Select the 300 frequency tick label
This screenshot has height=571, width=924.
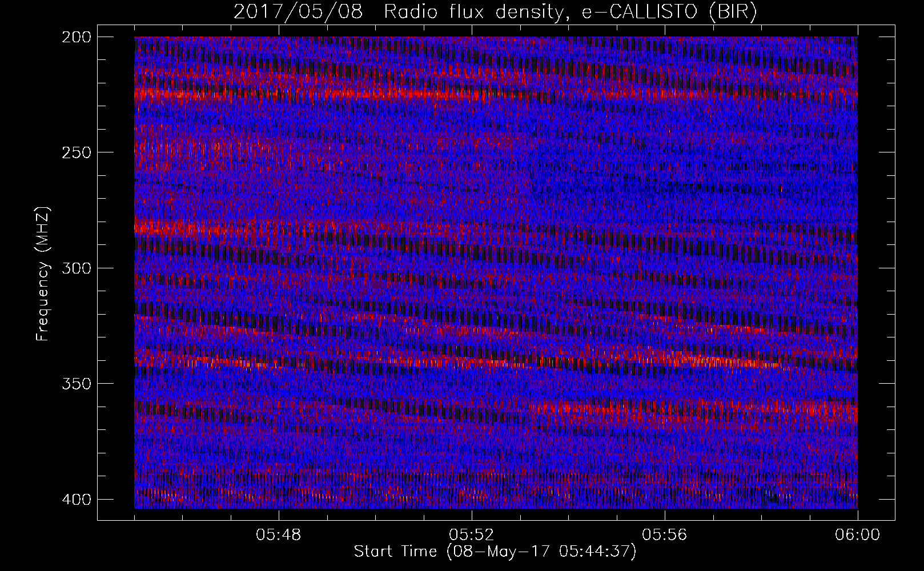click(76, 268)
